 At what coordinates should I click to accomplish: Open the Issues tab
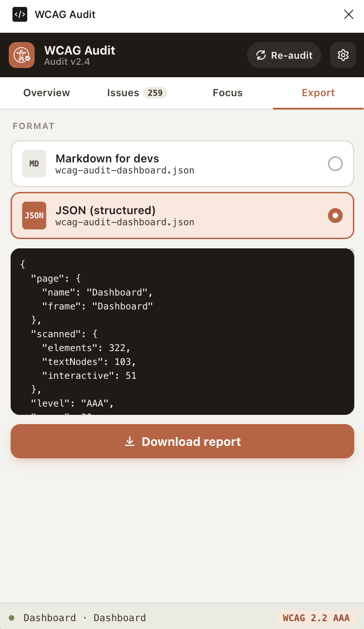click(137, 93)
